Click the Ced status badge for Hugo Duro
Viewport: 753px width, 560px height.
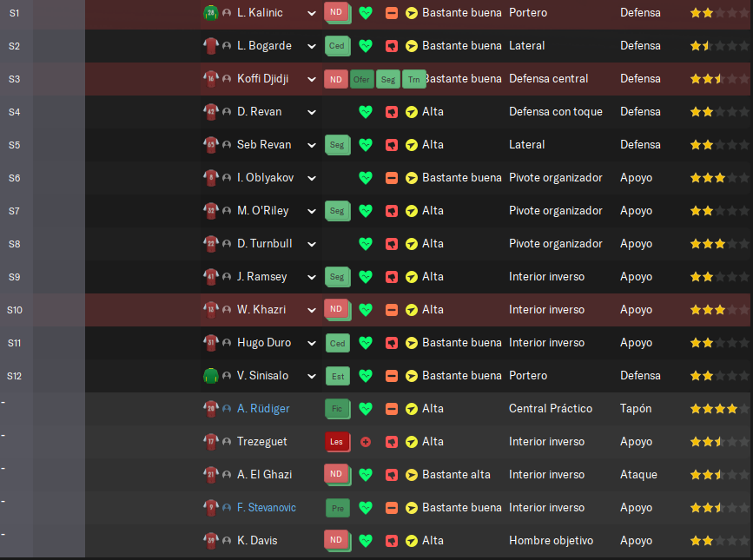coord(337,343)
